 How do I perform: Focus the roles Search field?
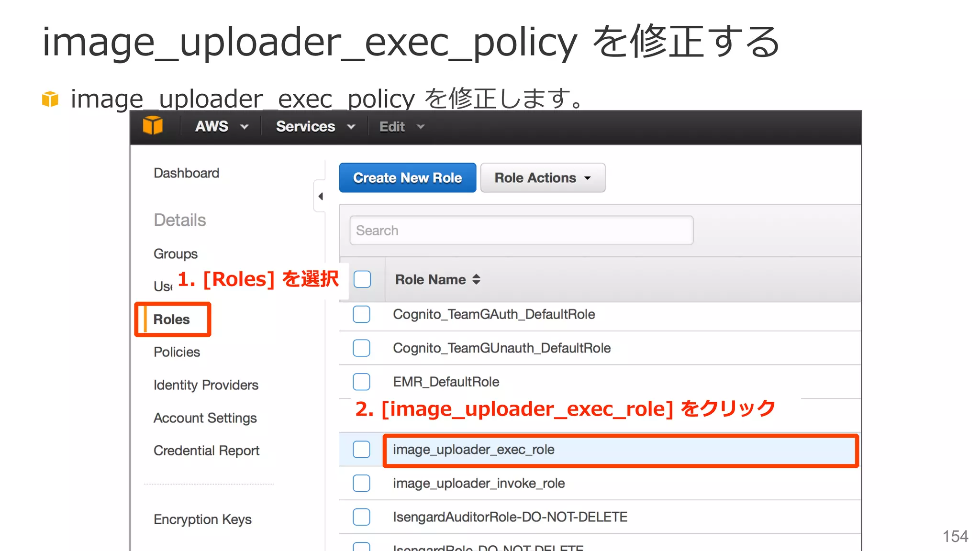[x=521, y=231]
